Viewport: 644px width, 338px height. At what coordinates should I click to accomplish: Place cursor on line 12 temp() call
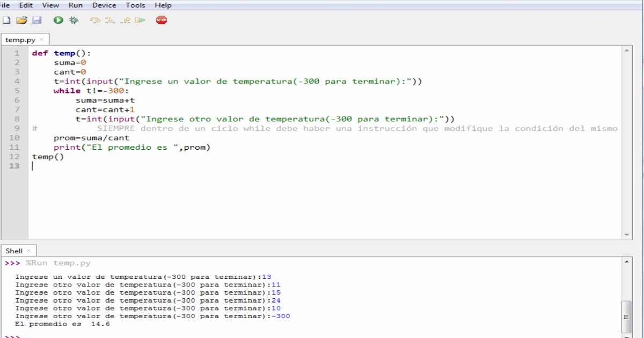[48, 156]
